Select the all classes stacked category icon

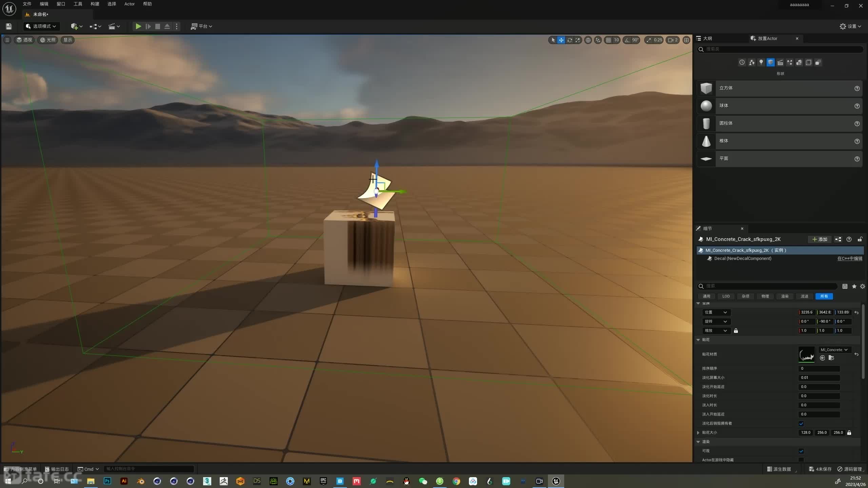pyautogui.click(x=818, y=62)
